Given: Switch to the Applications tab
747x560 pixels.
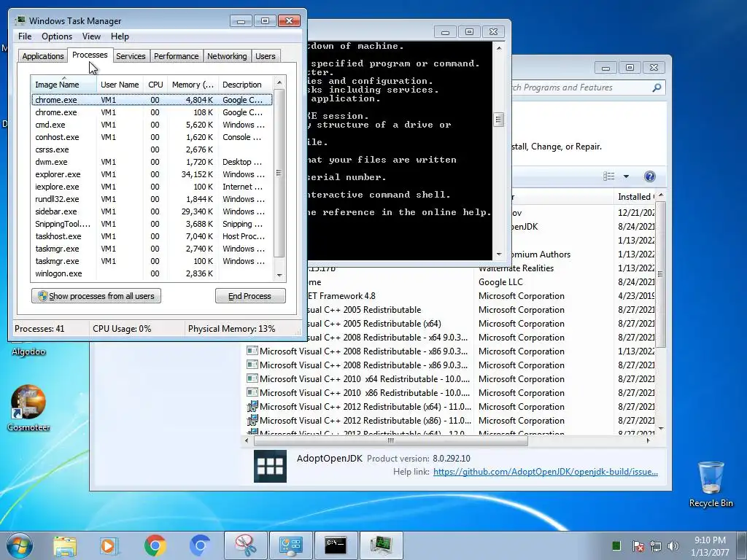Looking at the screenshot, I should point(43,55).
